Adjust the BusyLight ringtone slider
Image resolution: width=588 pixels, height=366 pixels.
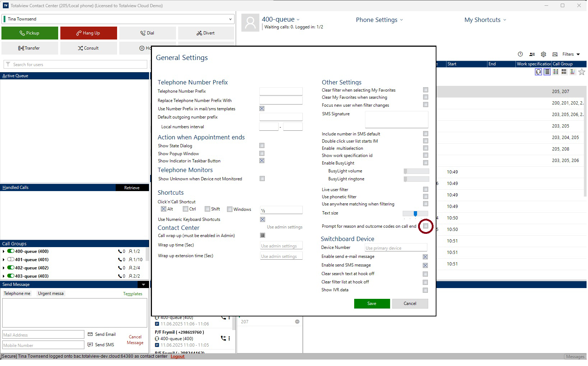[416, 179]
